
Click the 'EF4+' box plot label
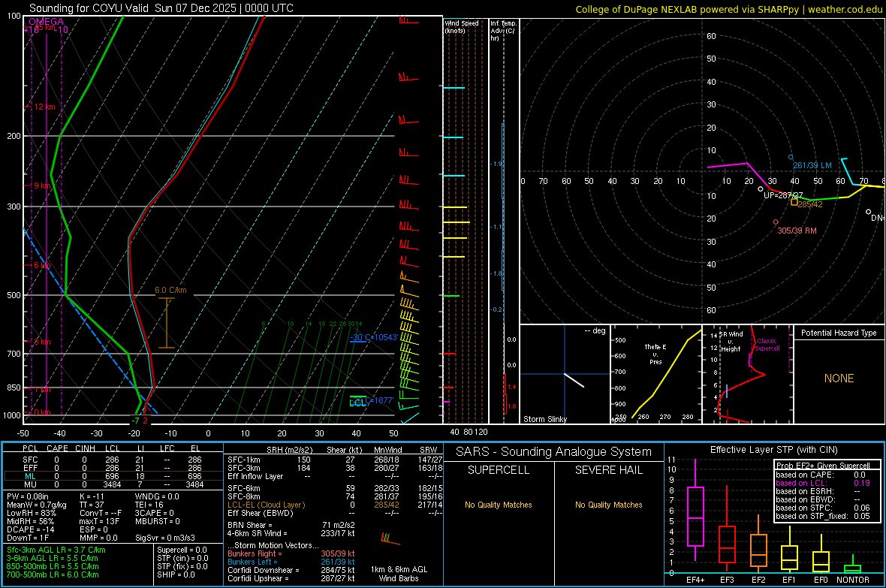click(x=695, y=580)
